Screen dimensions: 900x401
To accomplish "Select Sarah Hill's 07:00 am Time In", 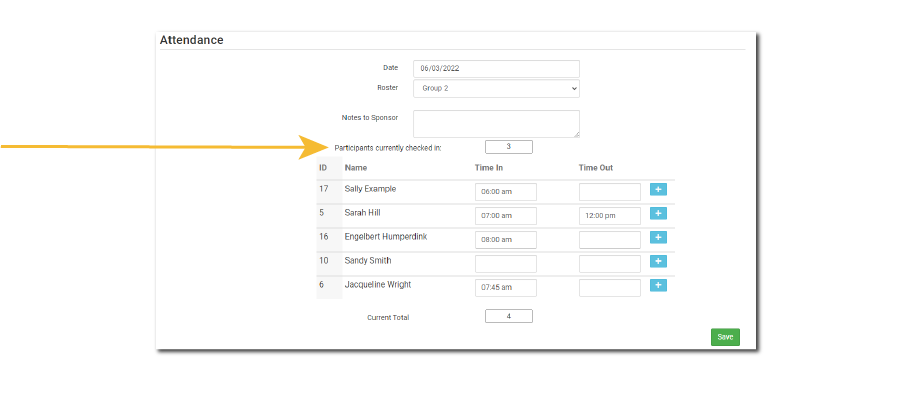I will pyautogui.click(x=506, y=215).
